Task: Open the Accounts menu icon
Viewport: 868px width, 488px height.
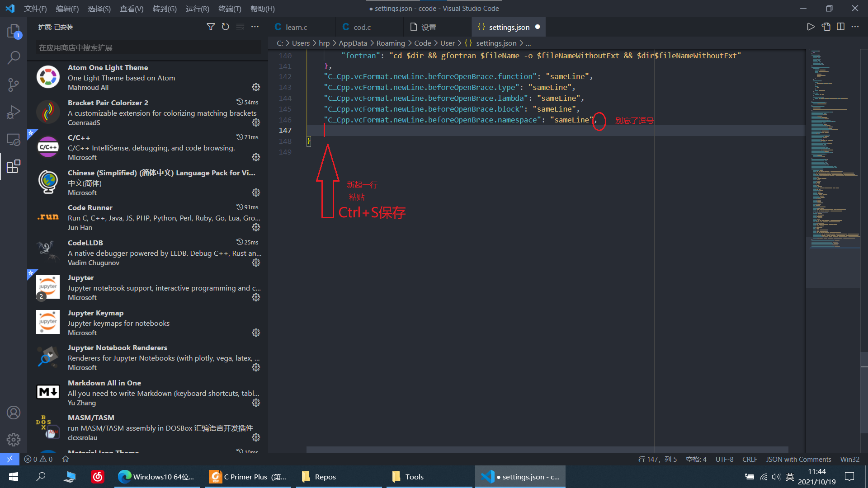Action: tap(14, 413)
